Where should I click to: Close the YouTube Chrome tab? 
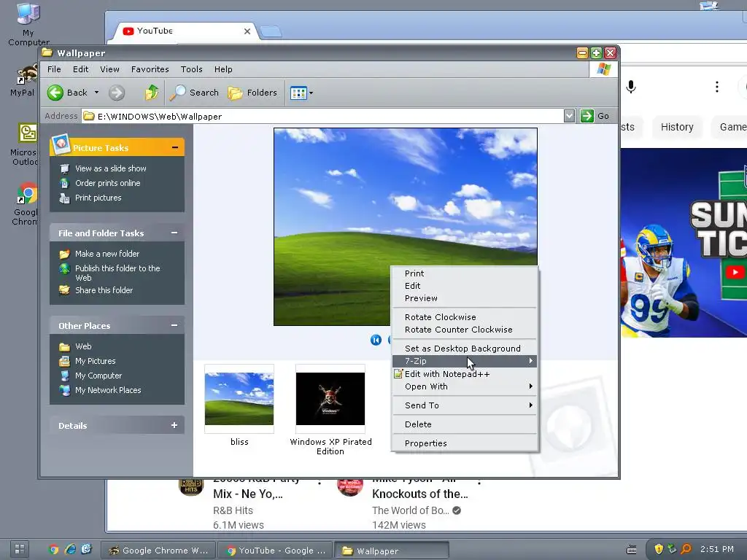[x=247, y=31]
